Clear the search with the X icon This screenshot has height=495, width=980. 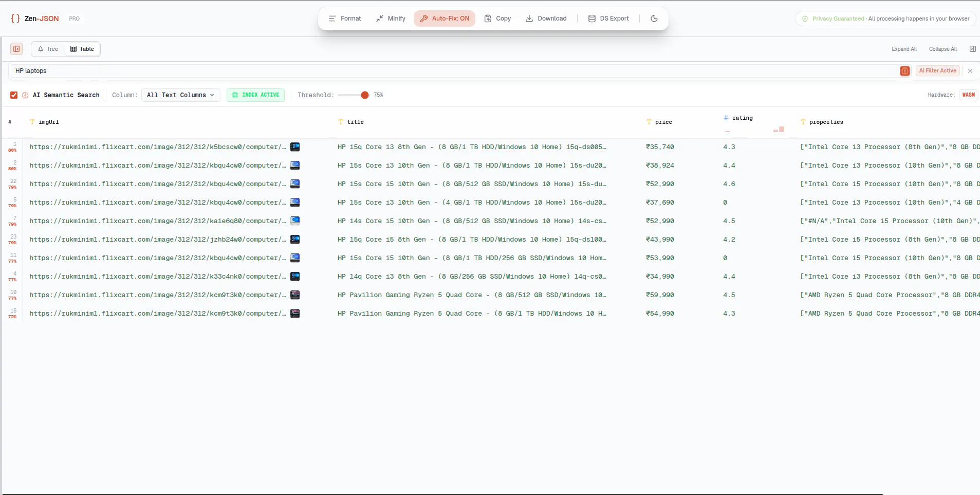[970, 71]
